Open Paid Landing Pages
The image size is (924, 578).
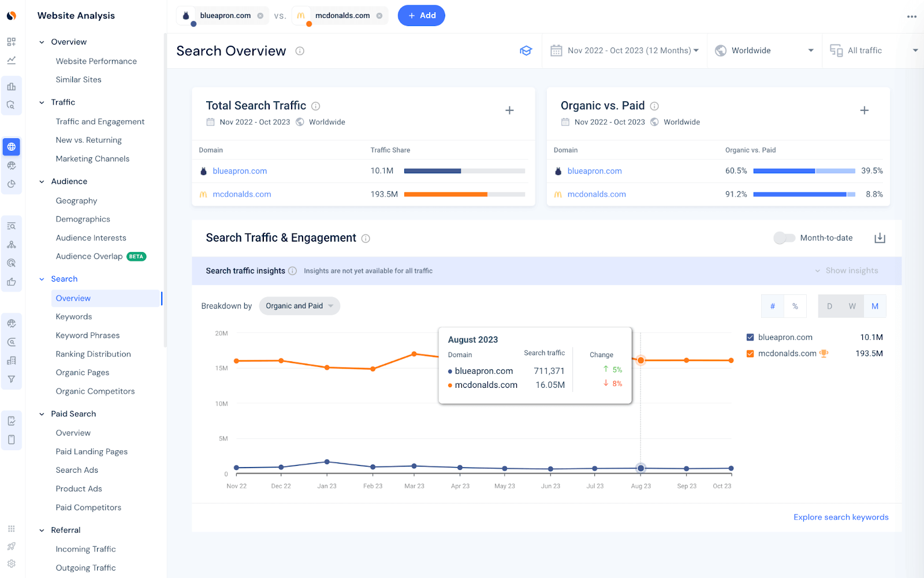[x=92, y=452]
